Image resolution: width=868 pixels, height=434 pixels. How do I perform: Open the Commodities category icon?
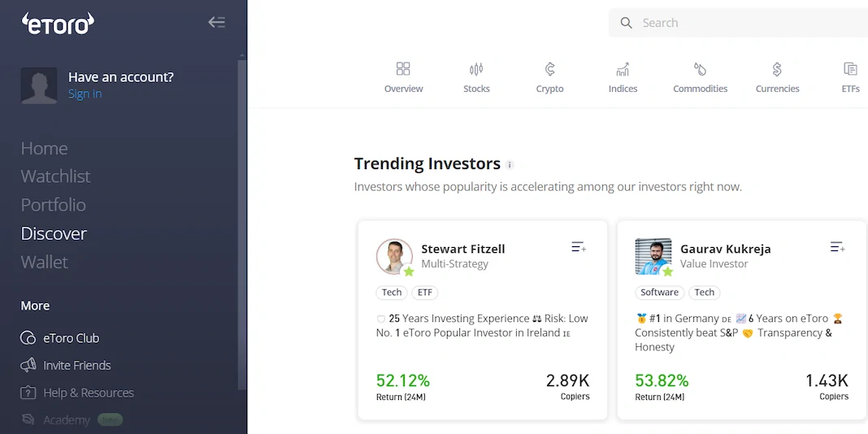(700, 69)
